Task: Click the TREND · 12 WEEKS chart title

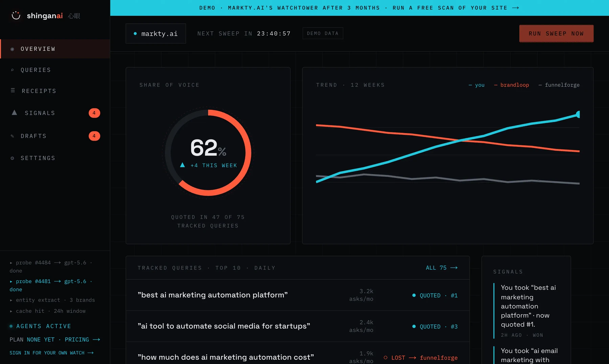Action: point(350,85)
